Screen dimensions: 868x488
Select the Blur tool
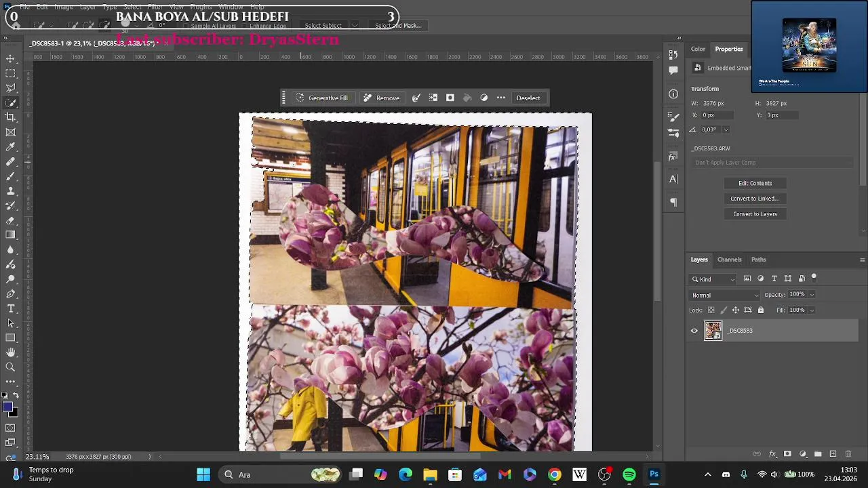[11, 249]
